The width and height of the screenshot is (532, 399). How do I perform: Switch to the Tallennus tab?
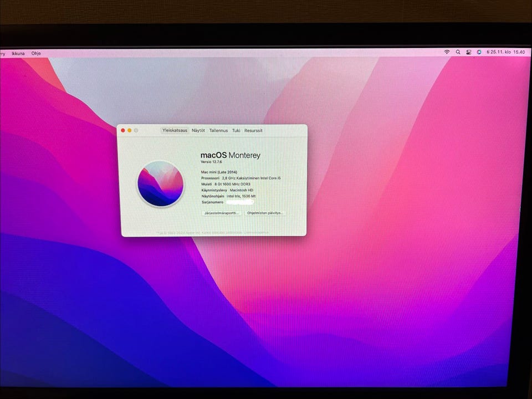[218, 130]
